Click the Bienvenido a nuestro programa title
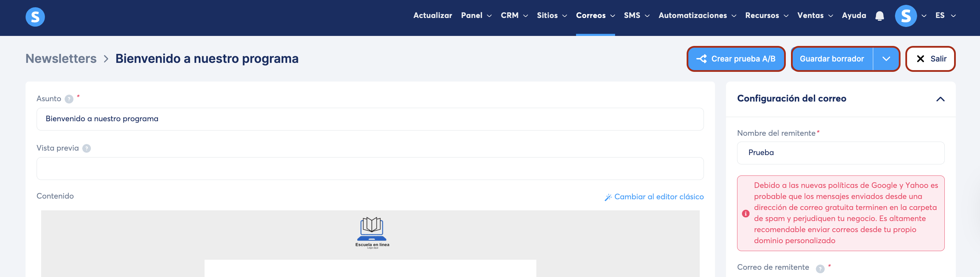The width and height of the screenshot is (980, 277). click(207, 59)
